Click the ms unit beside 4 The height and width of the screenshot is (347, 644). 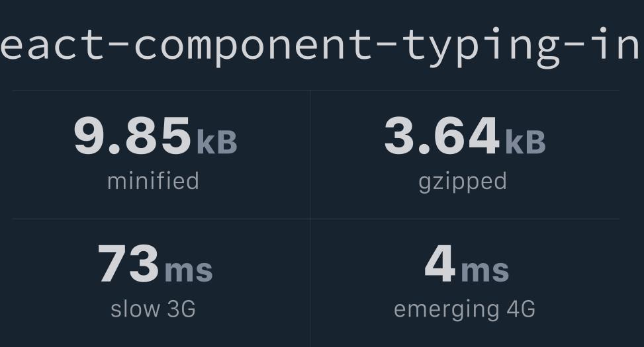point(485,271)
